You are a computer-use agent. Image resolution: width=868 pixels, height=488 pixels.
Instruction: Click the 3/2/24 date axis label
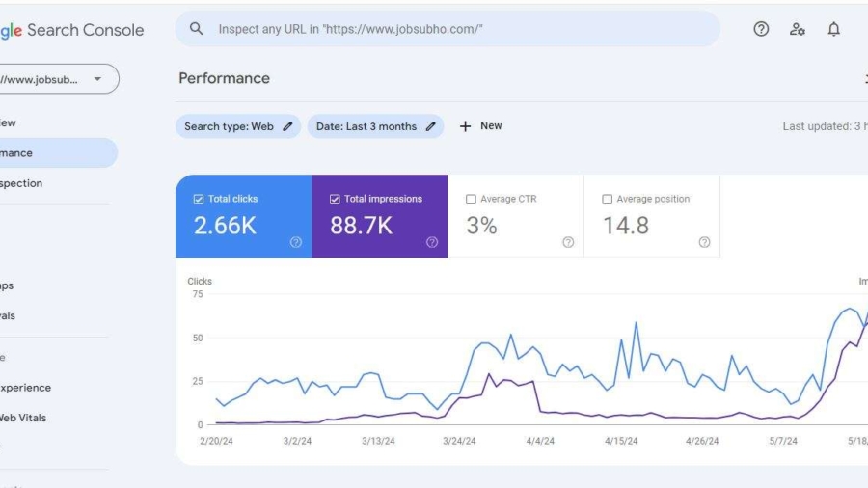tap(297, 441)
